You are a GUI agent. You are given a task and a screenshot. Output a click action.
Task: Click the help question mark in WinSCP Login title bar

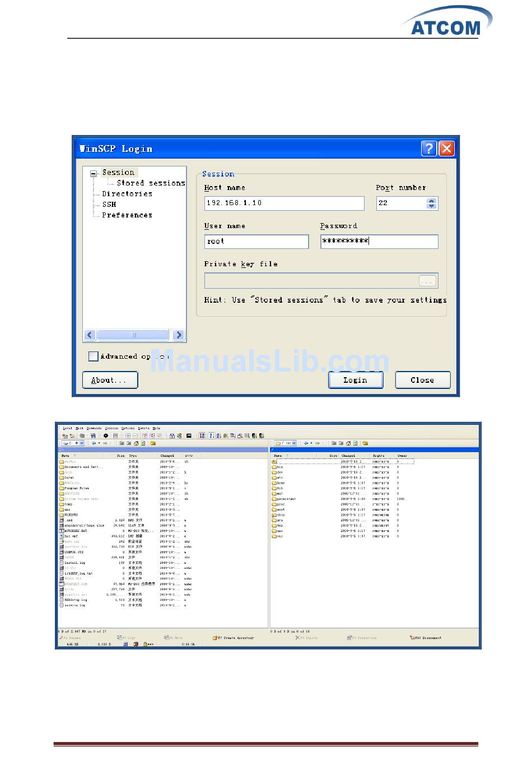coord(428,148)
